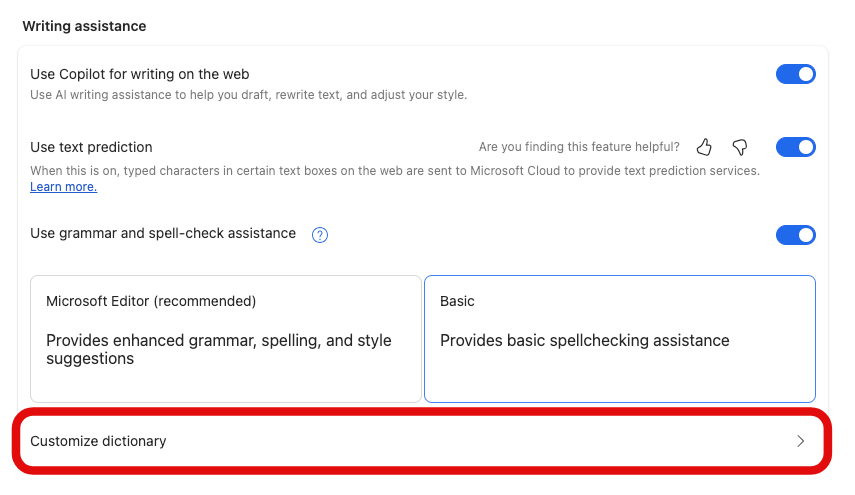The height and width of the screenshot is (495, 855).
Task: Click the Copilot AI writing assistance description
Action: point(248,95)
